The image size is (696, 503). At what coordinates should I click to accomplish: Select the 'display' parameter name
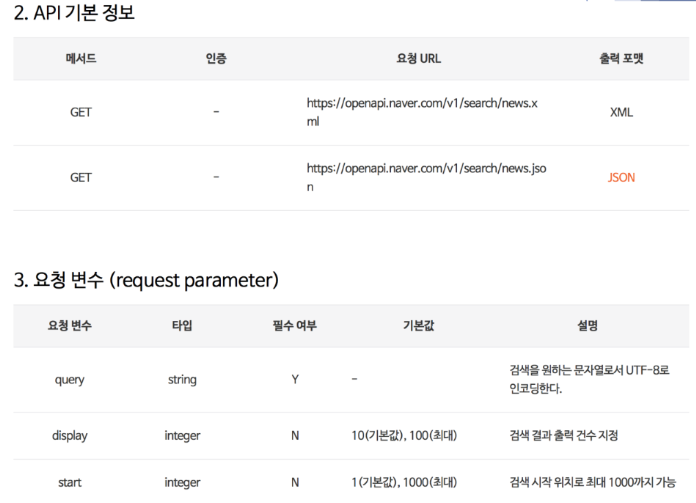pyautogui.click(x=70, y=436)
